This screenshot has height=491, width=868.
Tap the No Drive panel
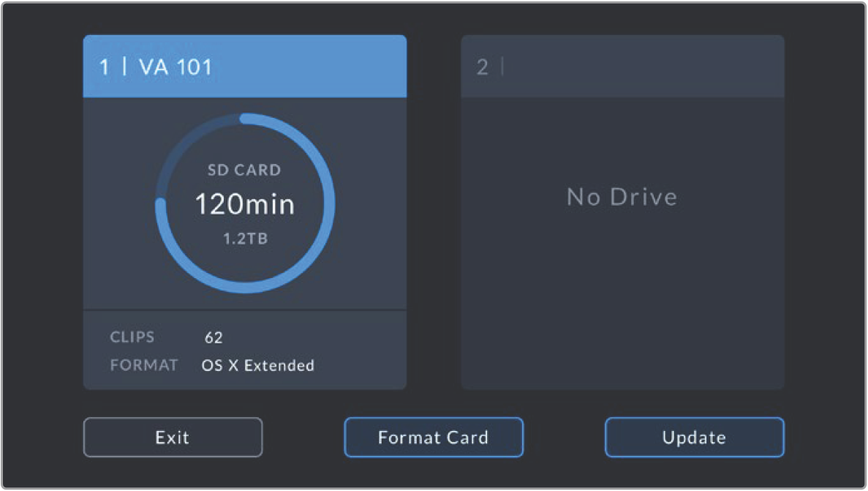[x=622, y=244]
